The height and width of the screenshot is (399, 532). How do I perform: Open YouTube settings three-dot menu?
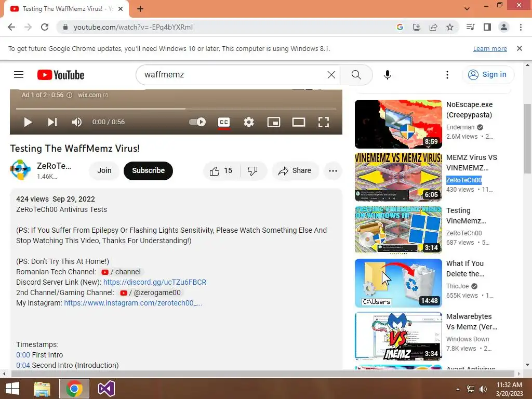[447, 75]
